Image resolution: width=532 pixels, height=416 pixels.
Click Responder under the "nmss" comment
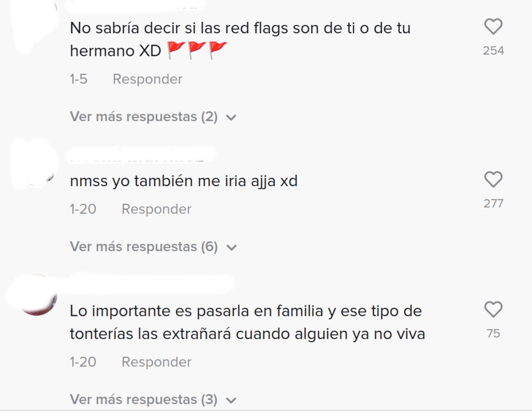(x=156, y=209)
